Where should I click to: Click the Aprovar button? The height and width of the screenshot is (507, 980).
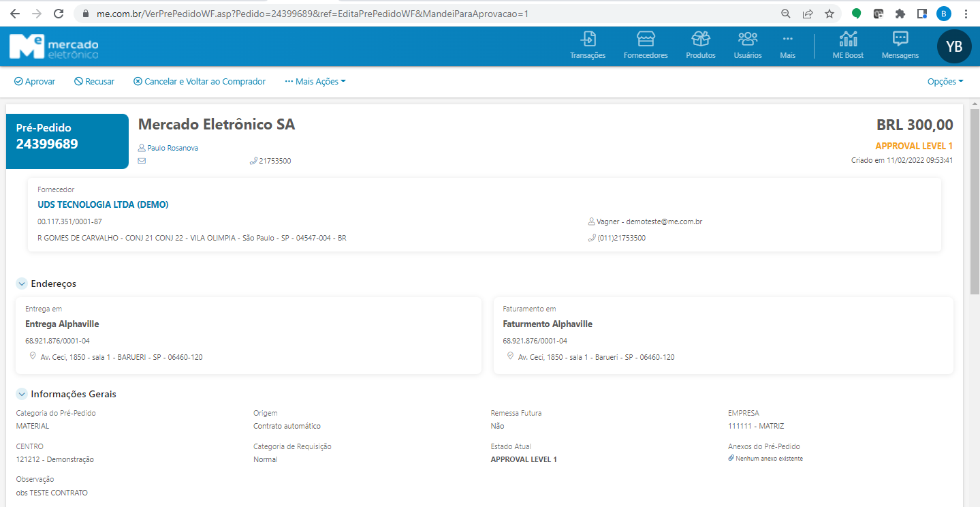pyautogui.click(x=35, y=81)
